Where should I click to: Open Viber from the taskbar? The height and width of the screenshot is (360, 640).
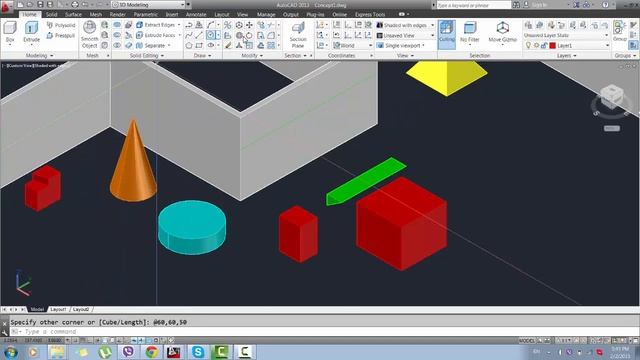[x=128, y=351]
